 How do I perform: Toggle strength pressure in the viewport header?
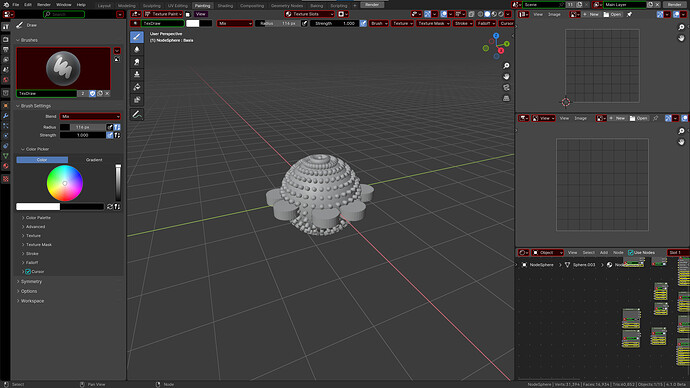pos(363,23)
